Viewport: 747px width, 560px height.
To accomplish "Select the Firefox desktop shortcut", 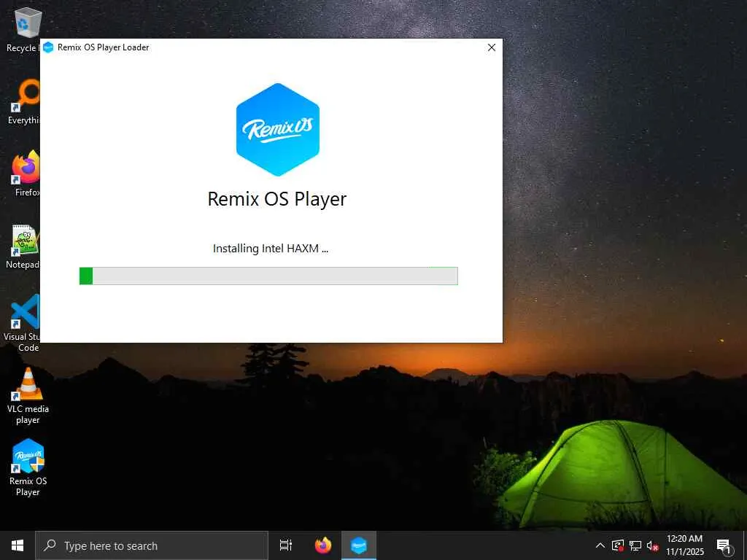I will (27, 174).
